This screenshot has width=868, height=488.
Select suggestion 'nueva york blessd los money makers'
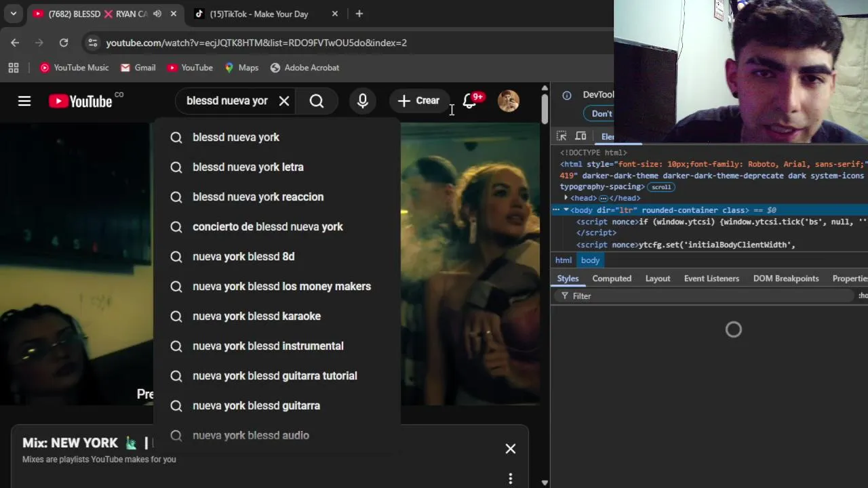click(x=277, y=286)
